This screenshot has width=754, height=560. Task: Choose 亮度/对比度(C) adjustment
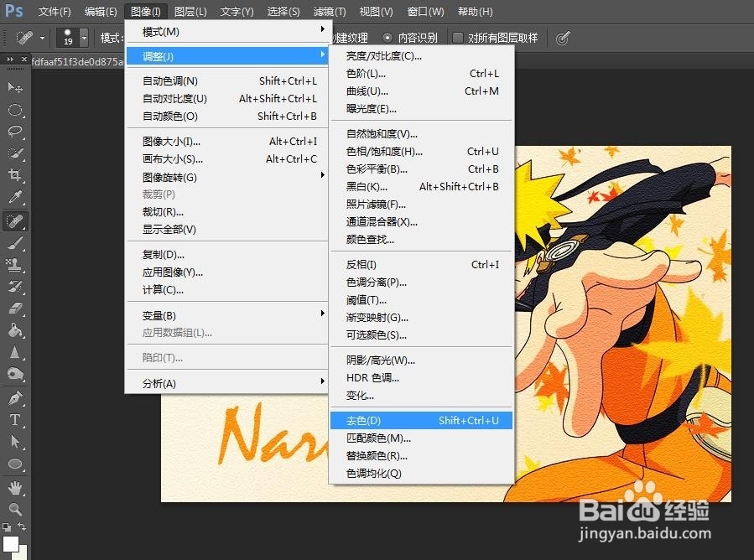(421, 56)
